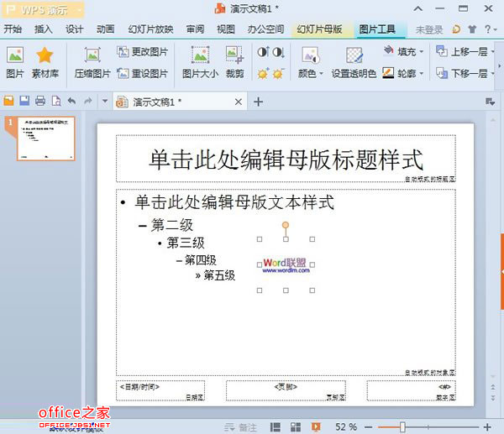This screenshot has width=504, height=434.
Task: Select 重设图片 reset picture
Action: pos(143,74)
